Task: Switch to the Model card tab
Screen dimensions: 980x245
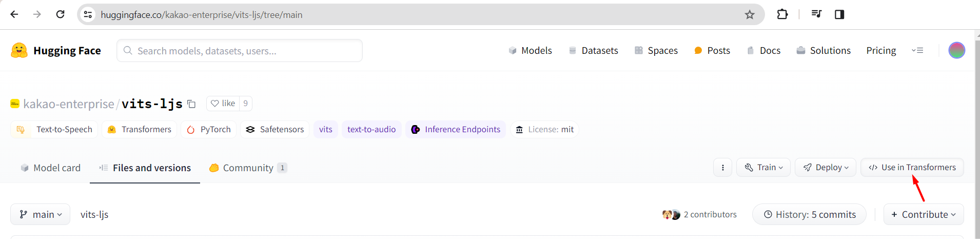Action: pyautogui.click(x=50, y=168)
